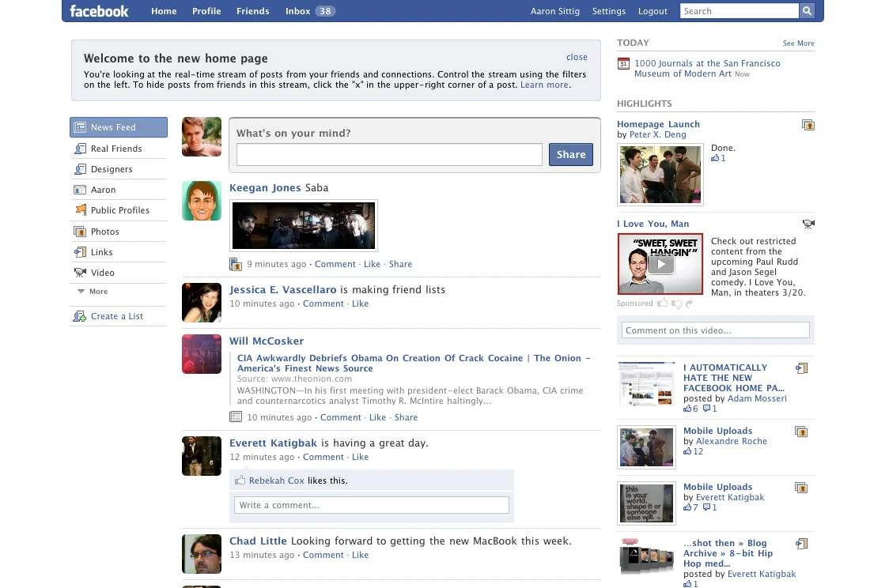
Task: Click See More in the Today section
Action: click(x=798, y=43)
